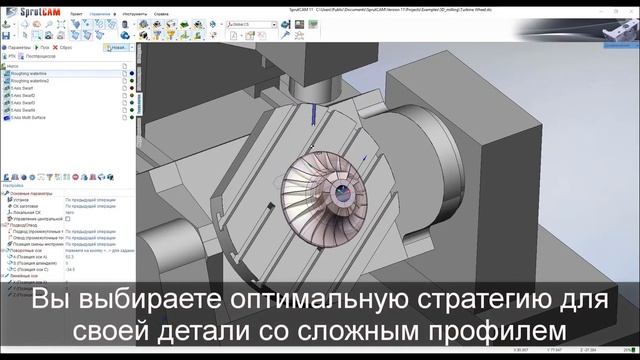Click the blue color dot for Roughing waterline
The height and width of the screenshot is (360, 640).
click(132, 73)
